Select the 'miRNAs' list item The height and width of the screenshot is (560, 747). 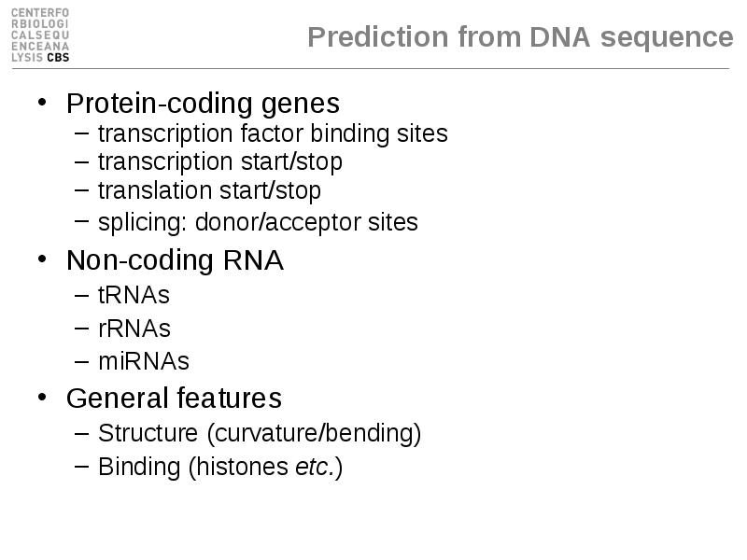click(x=144, y=361)
